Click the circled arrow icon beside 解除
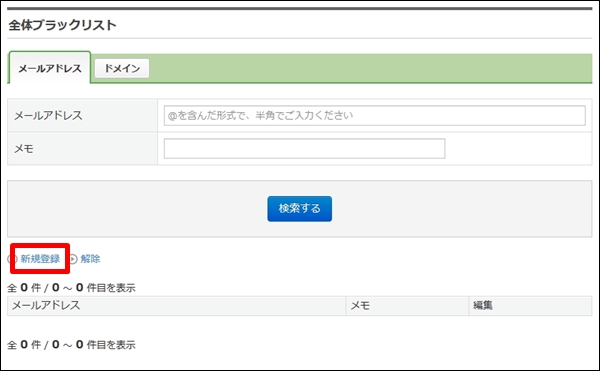The width and height of the screenshot is (600, 371). coord(73,259)
